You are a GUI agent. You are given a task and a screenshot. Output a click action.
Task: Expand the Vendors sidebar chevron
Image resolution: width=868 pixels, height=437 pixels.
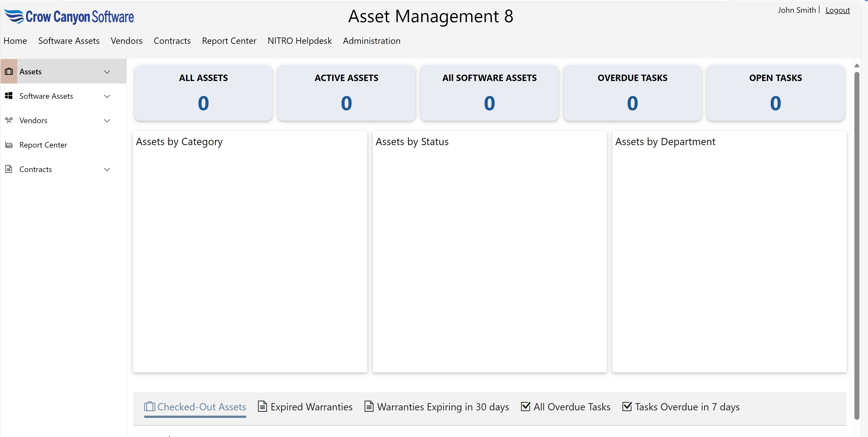[x=107, y=121]
